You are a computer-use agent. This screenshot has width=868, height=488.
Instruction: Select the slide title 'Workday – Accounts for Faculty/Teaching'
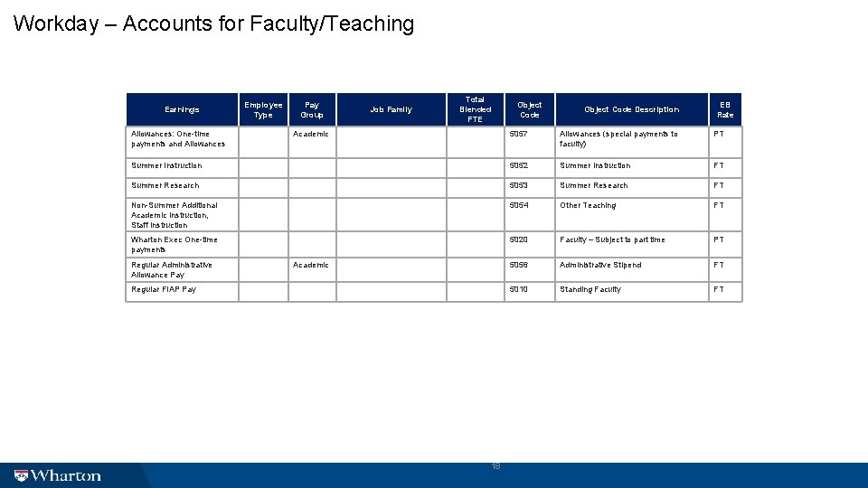213,23
